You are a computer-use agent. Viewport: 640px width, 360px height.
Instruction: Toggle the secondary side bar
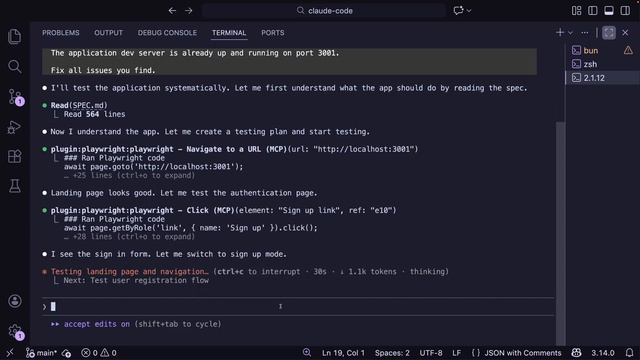[x=625, y=11]
